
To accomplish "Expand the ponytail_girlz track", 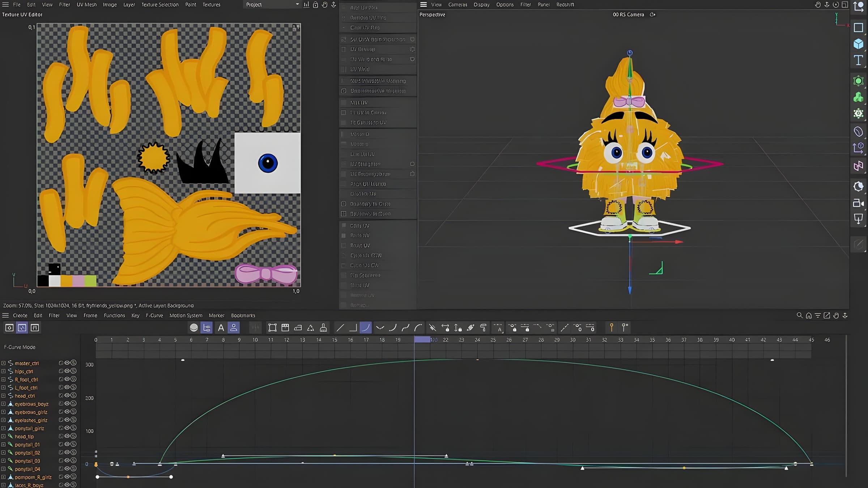I will click(x=3, y=428).
